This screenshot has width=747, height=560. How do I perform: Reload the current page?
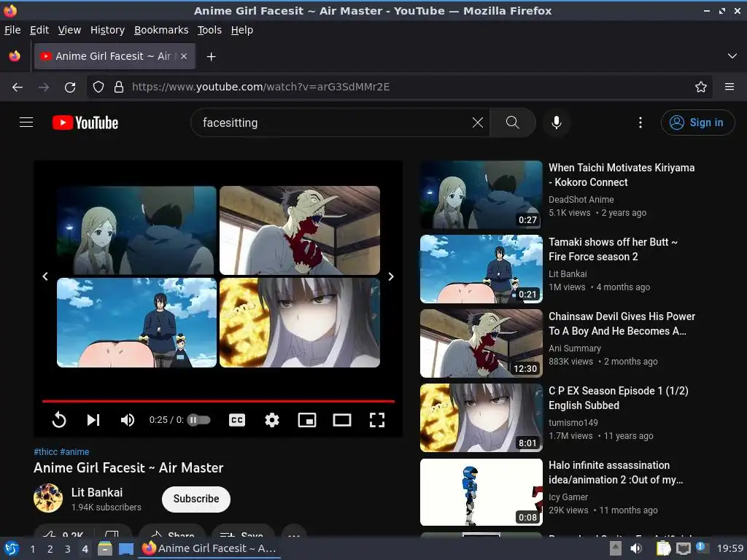(x=70, y=87)
